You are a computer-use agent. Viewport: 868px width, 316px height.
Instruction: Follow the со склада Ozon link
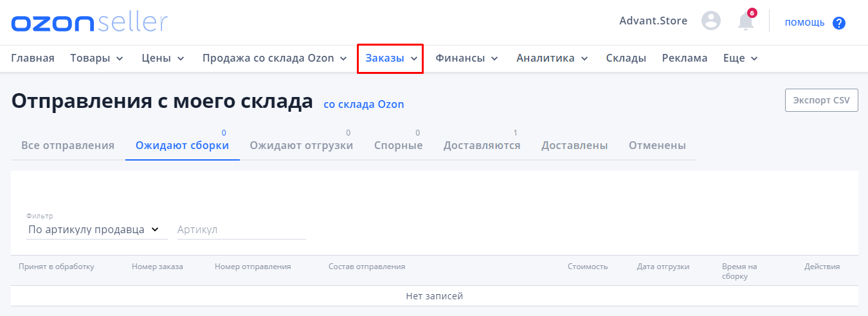pos(364,104)
